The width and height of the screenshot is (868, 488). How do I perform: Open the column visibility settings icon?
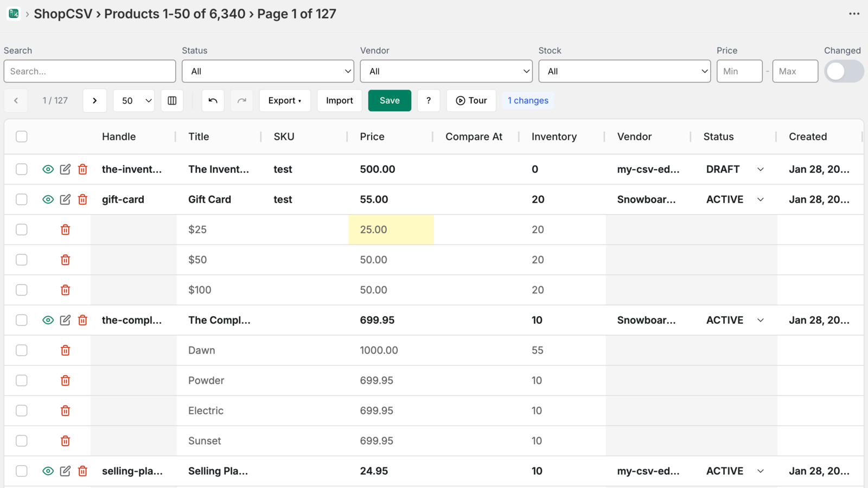click(x=172, y=101)
